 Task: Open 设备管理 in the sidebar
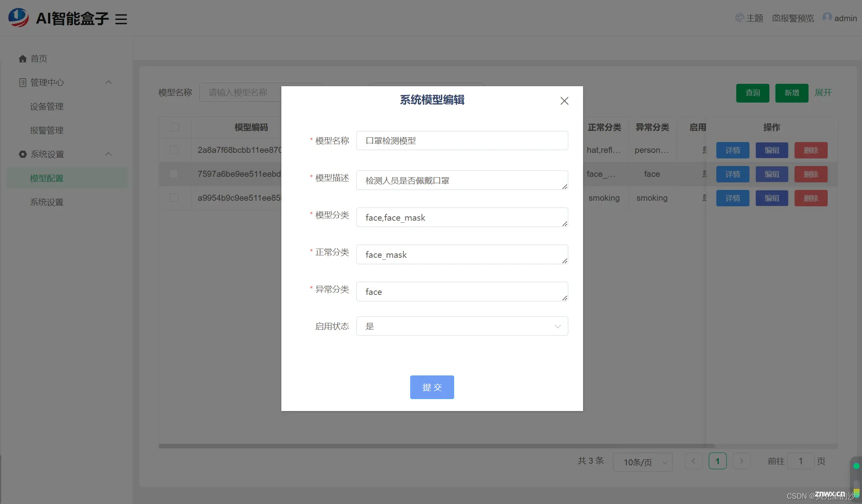[x=47, y=107]
